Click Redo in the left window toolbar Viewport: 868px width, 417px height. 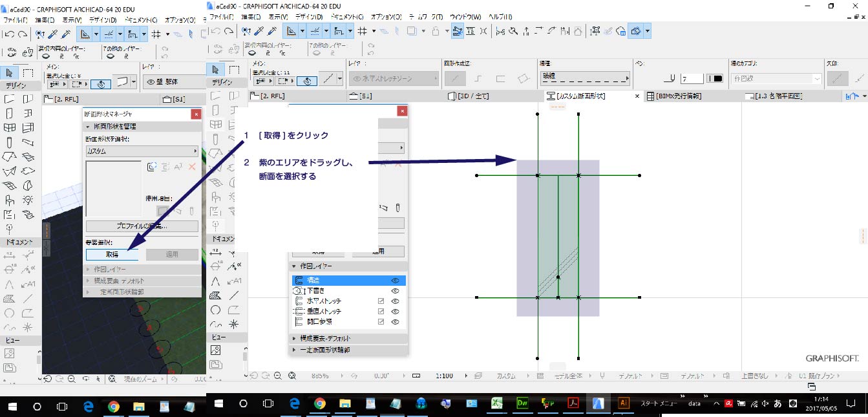(23, 34)
